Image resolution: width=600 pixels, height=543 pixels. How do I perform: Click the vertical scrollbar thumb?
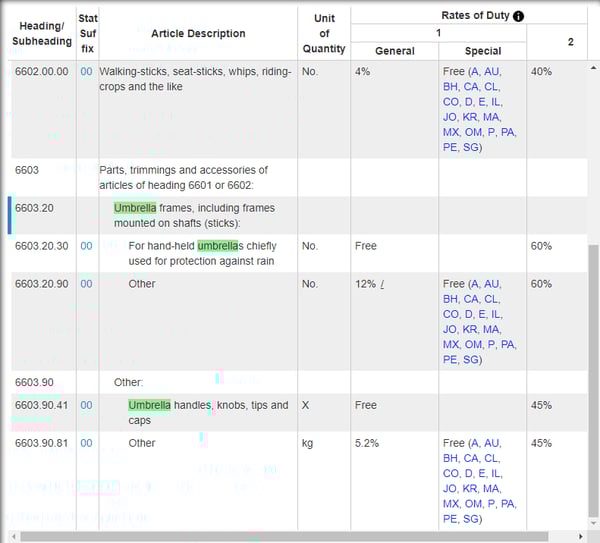point(593,380)
